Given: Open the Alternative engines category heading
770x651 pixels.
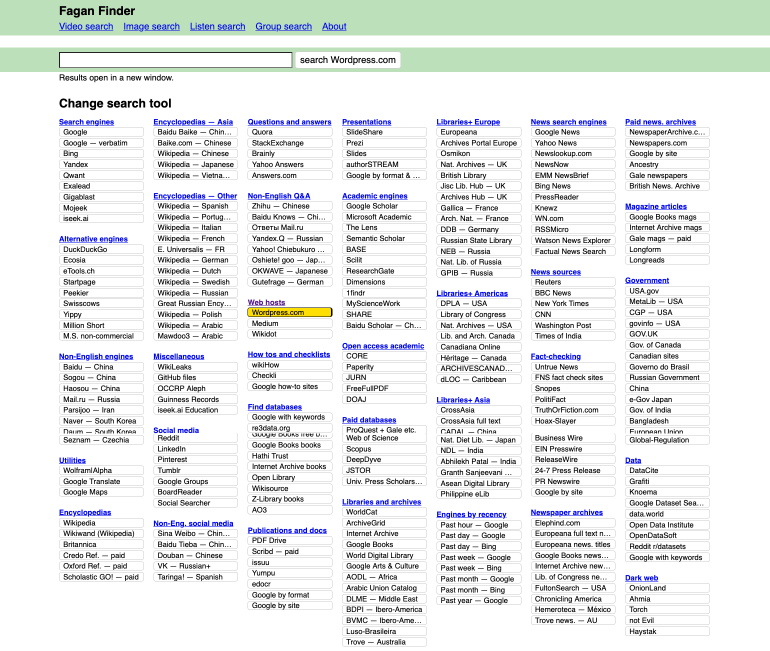Looking at the screenshot, I should [x=93, y=239].
